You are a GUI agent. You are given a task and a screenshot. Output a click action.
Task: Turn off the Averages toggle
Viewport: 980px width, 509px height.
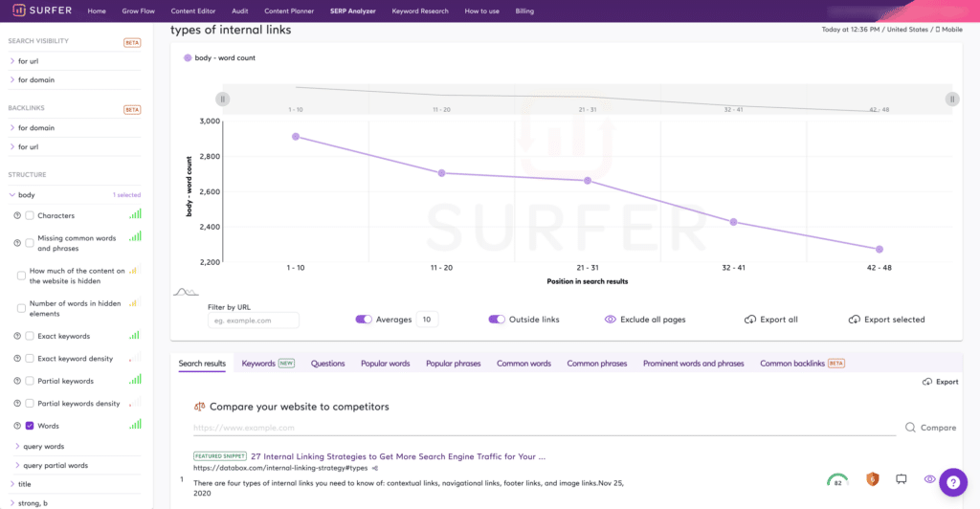point(364,320)
